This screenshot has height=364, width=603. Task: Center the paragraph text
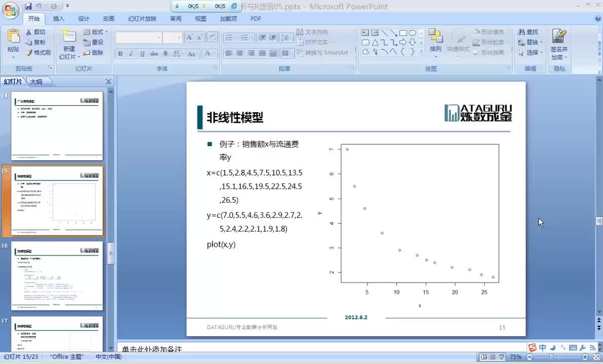240,54
